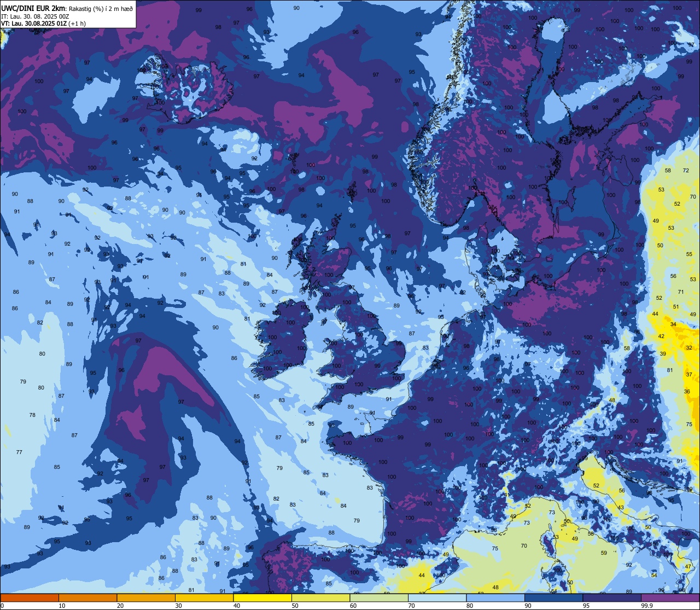Select the legend tick label "50"
700x610 pixels.
click(x=295, y=606)
